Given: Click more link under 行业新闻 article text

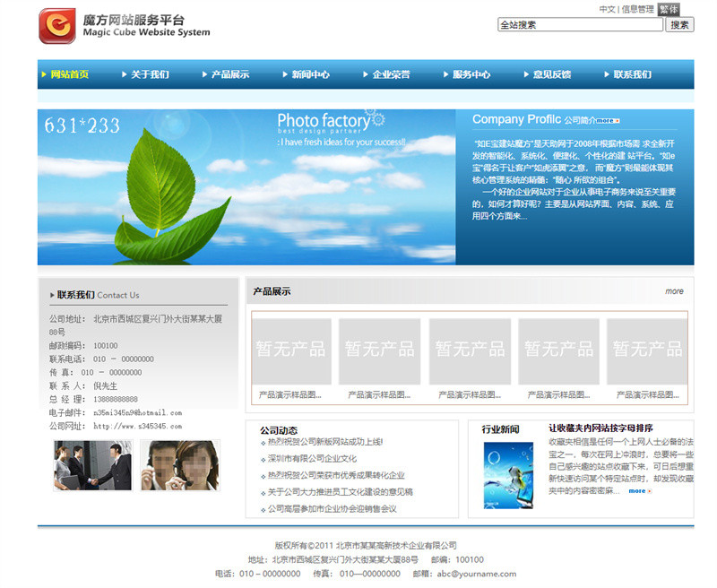Looking at the screenshot, I should pyautogui.click(x=640, y=491).
